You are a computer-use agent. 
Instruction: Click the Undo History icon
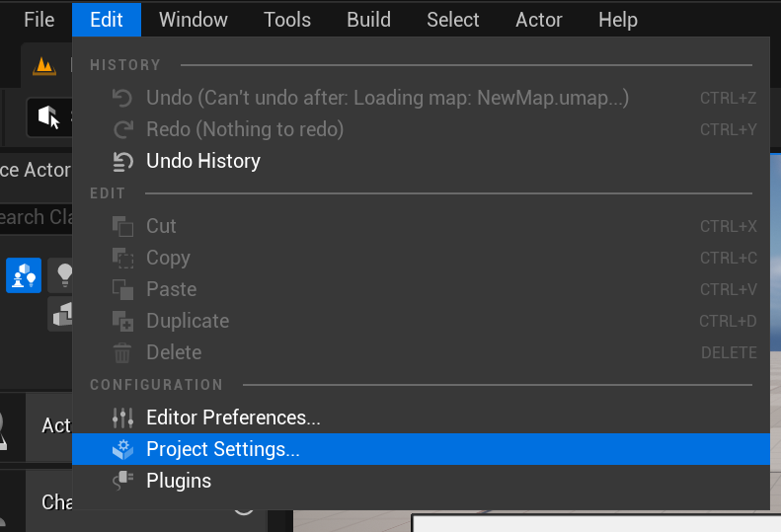122,161
